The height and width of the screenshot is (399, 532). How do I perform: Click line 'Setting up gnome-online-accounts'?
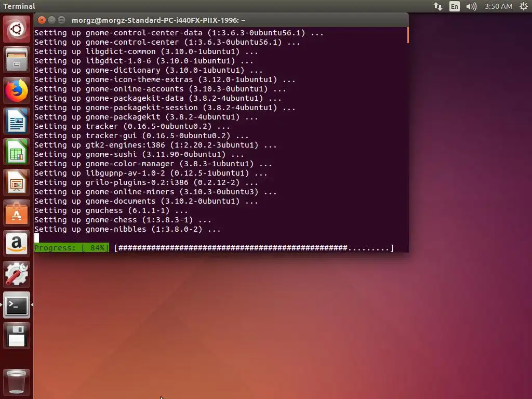tap(160, 89)
